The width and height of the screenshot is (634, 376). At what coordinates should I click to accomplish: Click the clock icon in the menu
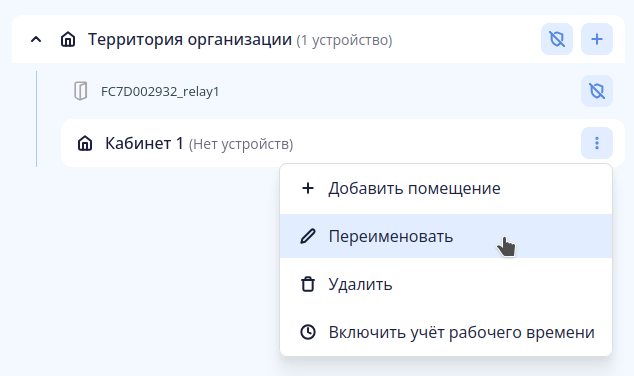tap(308, 332)
